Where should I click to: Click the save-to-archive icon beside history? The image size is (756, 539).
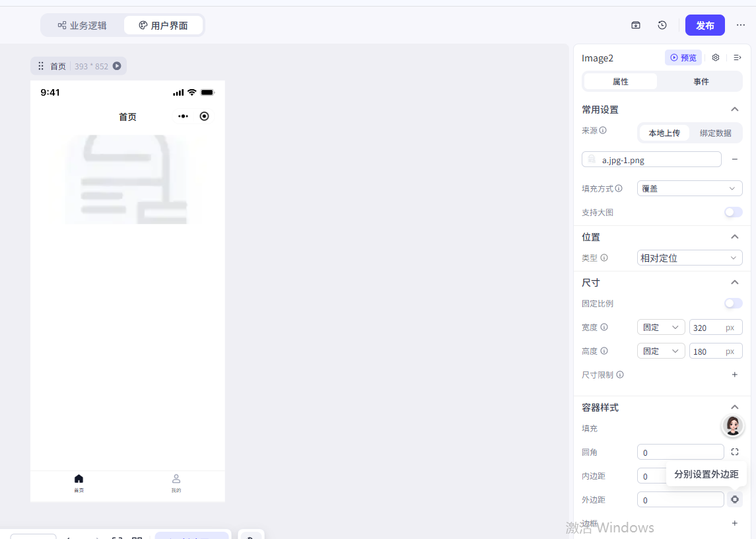click(636, 25)
